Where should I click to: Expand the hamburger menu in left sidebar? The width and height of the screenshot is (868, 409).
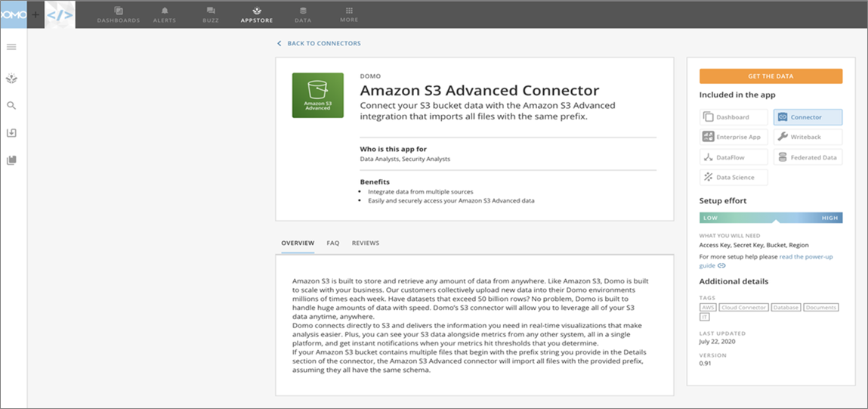[11, 47]
